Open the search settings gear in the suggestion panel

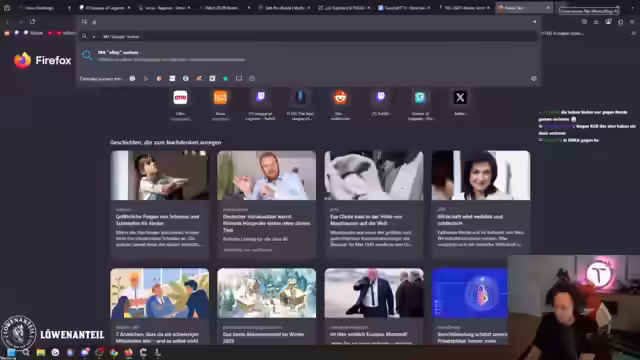pyautogui.click(x=533, y=78)
